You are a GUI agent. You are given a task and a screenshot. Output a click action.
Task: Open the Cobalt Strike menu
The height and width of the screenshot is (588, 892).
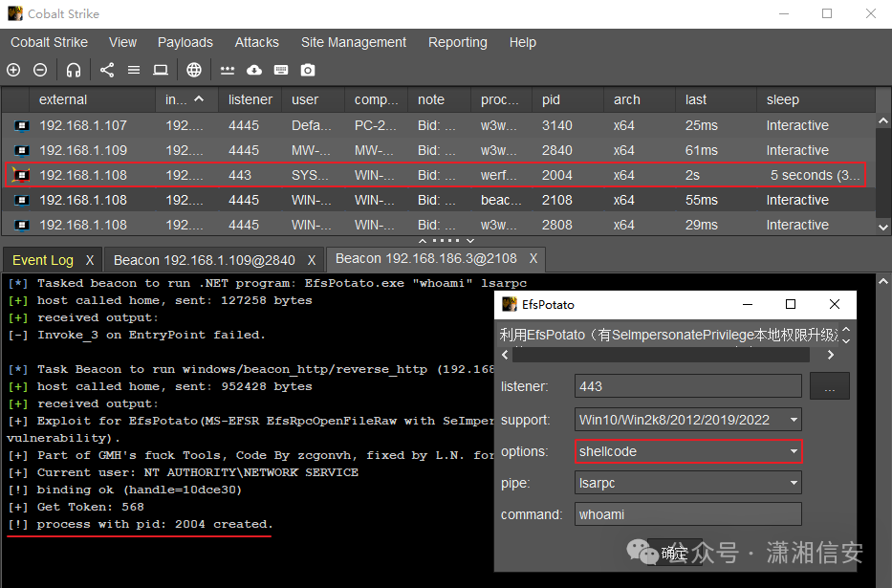coord(49,43)
